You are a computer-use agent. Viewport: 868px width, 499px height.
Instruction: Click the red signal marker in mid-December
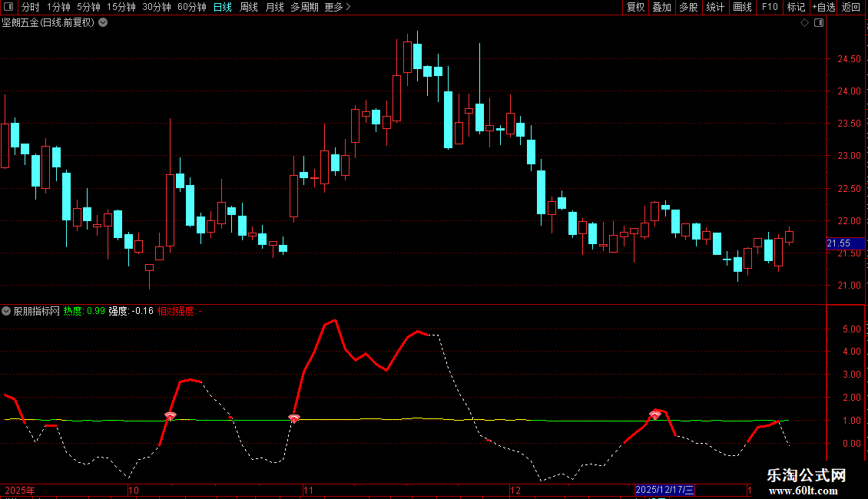[x=655, y=415]
